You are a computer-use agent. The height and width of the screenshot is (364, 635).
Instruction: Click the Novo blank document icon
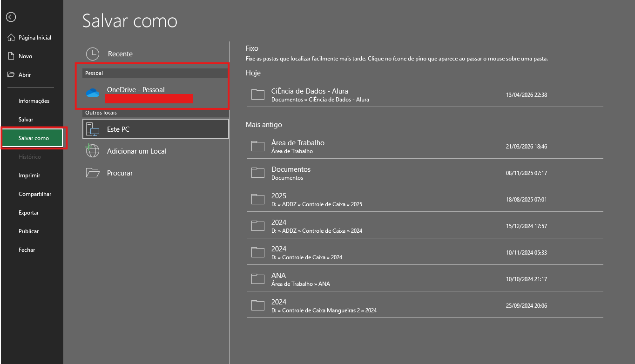click(x=12, y=56)
